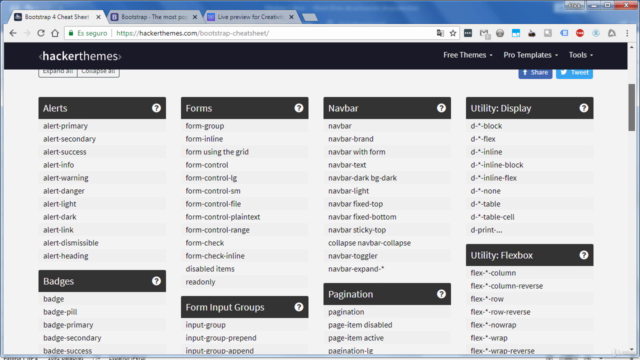Collapse the Navbar section header
This screenshot has width=640, height=360.
tap(387, 108)
